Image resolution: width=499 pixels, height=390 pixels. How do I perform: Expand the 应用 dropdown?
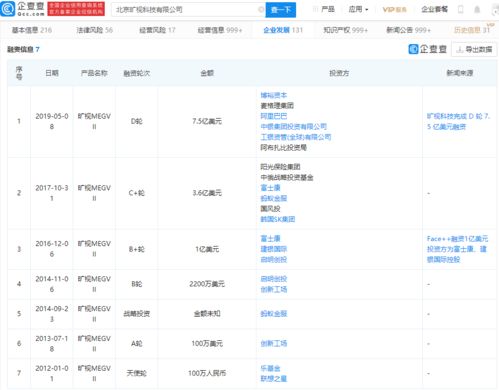point(358,9)
